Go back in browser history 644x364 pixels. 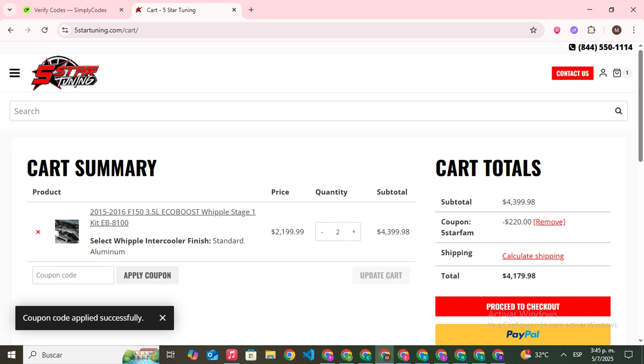coord(11,30)
